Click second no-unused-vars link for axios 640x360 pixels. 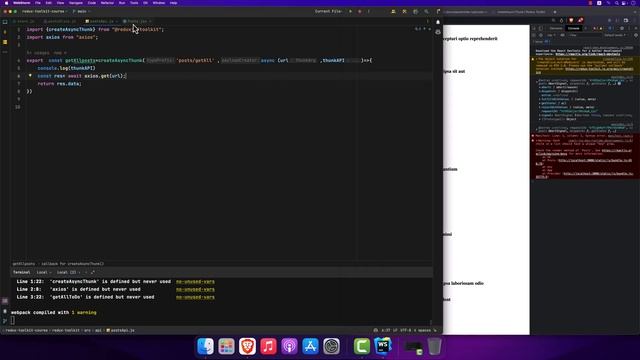point(195,289)
